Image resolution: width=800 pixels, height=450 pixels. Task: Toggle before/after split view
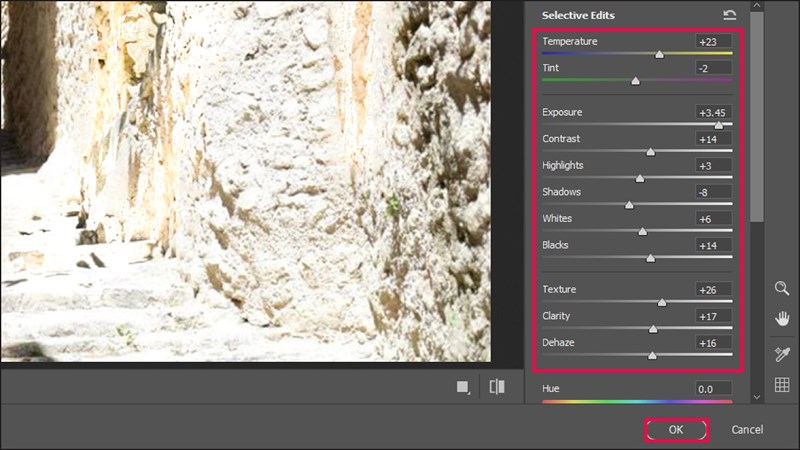[x=497, y=387]
